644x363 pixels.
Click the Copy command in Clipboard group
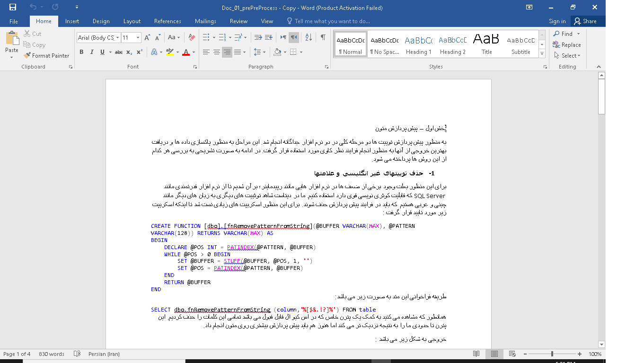pyautogui.click(x=34, y=45)
